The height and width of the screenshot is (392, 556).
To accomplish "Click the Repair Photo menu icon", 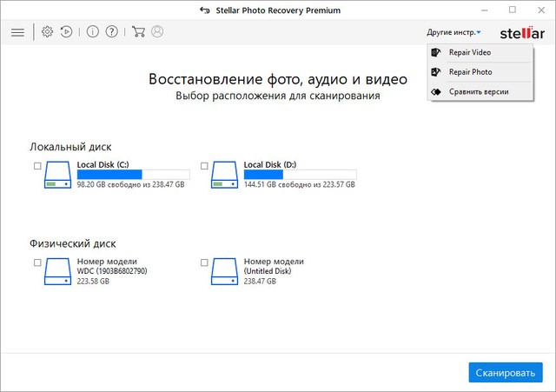I will (x=436, y=72).
